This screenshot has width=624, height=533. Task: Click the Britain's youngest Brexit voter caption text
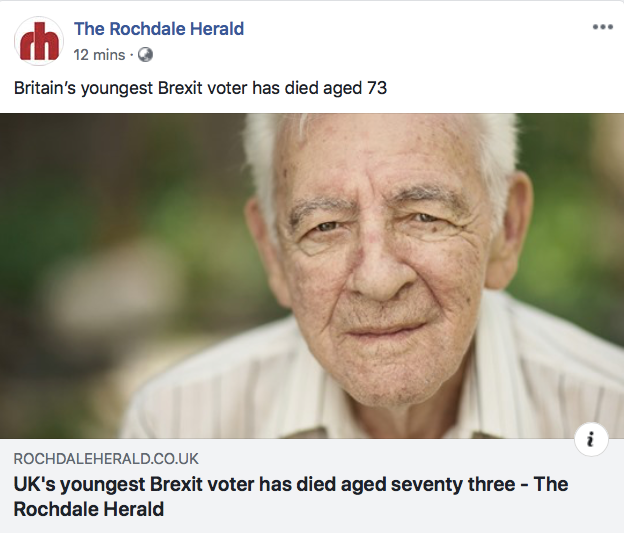(x=200, y=88)
